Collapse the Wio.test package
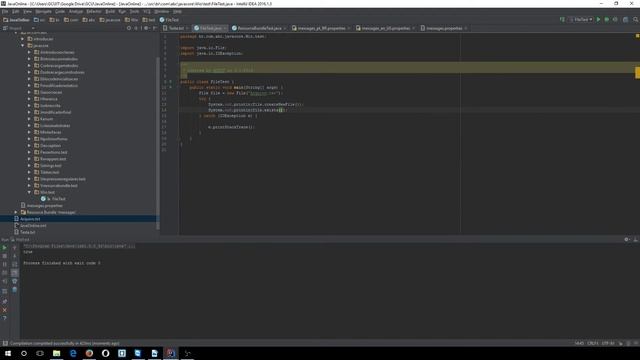This screenshot has width=640, height=360. pyautogui.click(x=29, y=192)
